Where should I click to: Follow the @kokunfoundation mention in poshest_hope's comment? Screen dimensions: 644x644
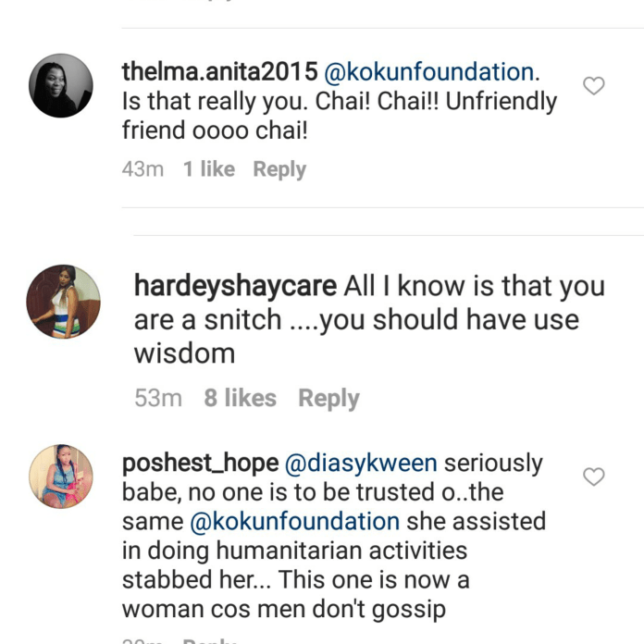point(295,522)
